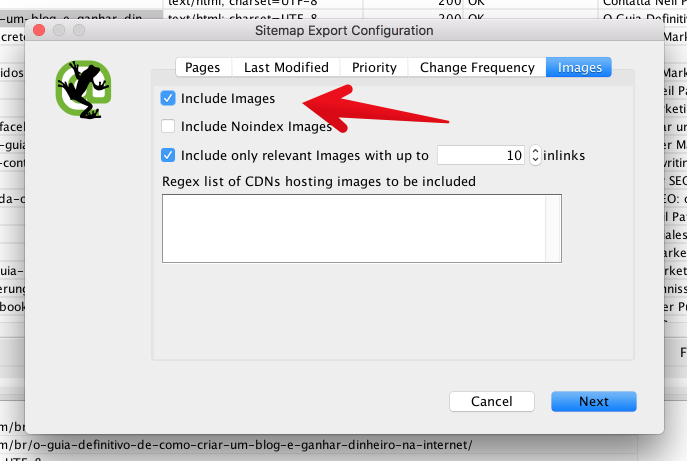Uncheck the Include Images checkbox
687x461 pixels.
(168, 98)
